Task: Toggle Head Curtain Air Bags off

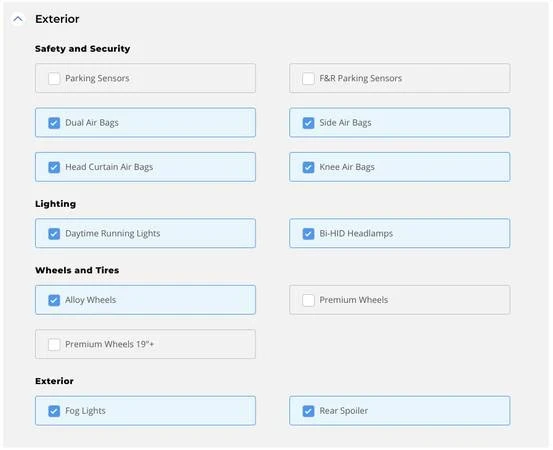Action: [54, 167]
